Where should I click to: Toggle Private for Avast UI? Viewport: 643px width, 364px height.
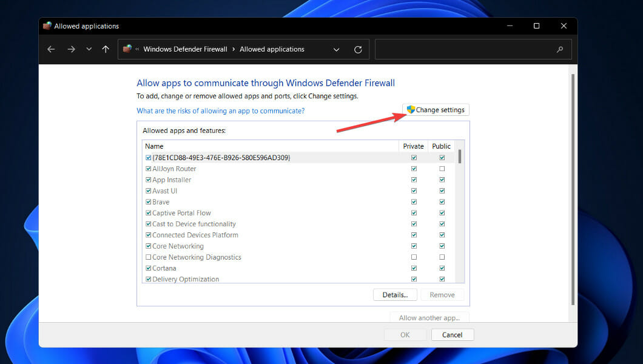(x=414, y=190)
